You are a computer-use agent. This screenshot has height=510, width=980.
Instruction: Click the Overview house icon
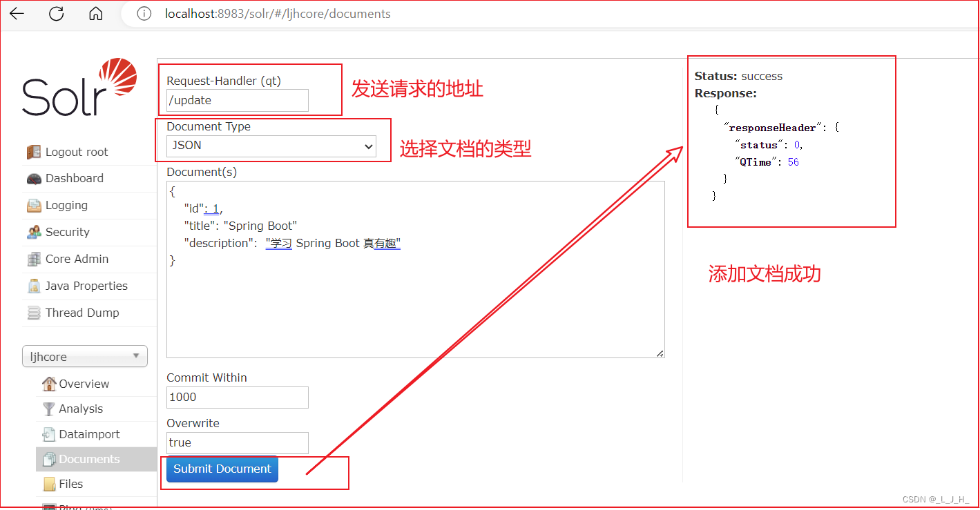49,384
